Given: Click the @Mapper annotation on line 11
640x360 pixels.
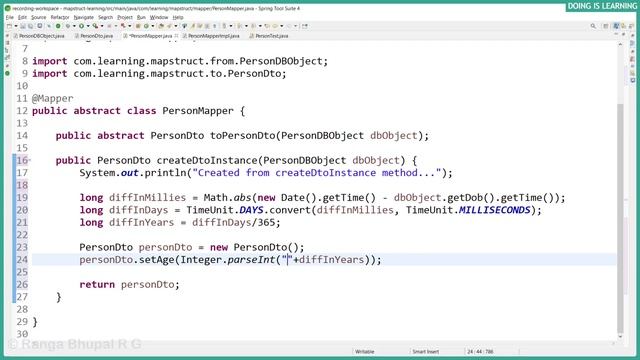Looking at the screenshot, I should (x=53, y=98).
